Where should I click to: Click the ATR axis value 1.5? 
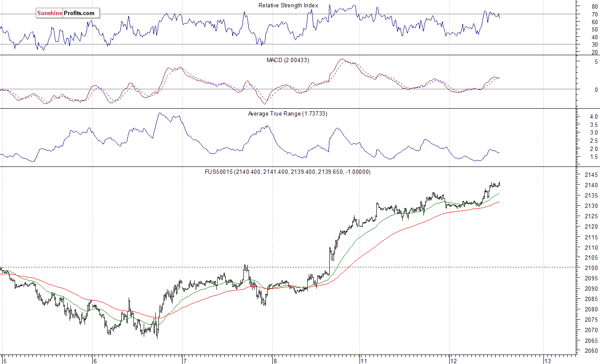[594, 157]
